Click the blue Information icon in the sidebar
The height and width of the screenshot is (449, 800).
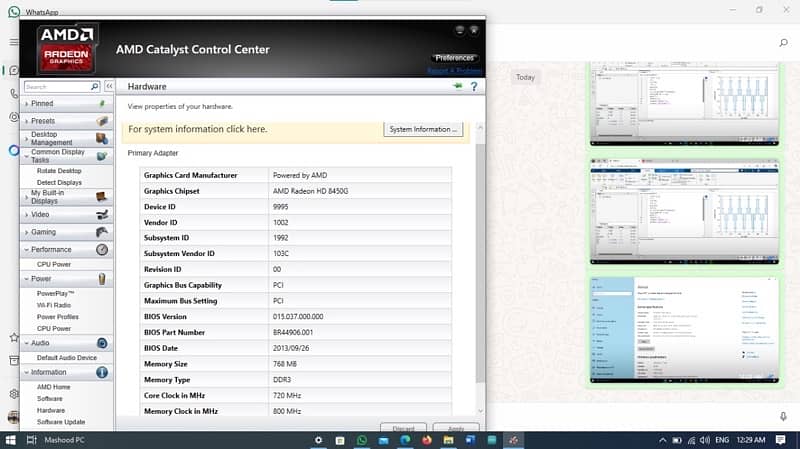click(102, 372)
